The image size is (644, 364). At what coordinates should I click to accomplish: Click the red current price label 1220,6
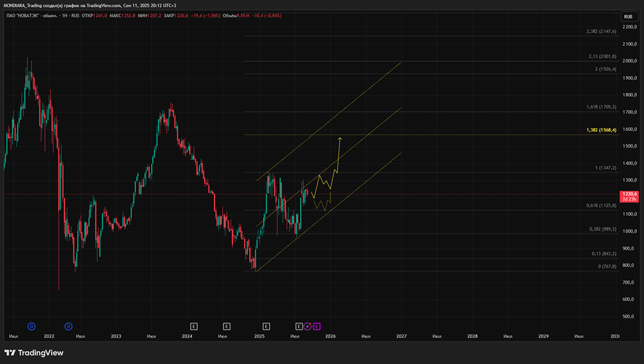(629, 196)
